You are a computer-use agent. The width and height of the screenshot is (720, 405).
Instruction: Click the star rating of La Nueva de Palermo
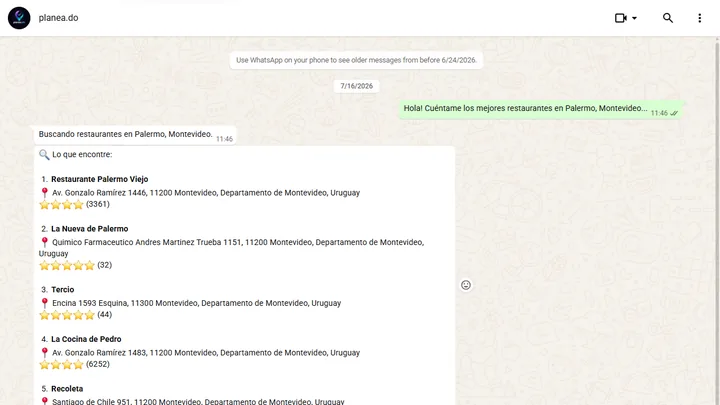[x=67, y=265]
